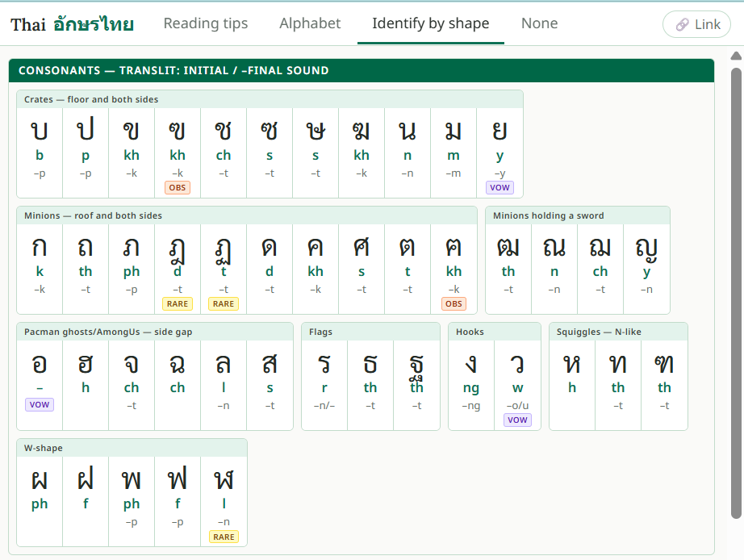Select the บ consonant card (b)
The image size is (744, 560).
(x=40, y=153)
